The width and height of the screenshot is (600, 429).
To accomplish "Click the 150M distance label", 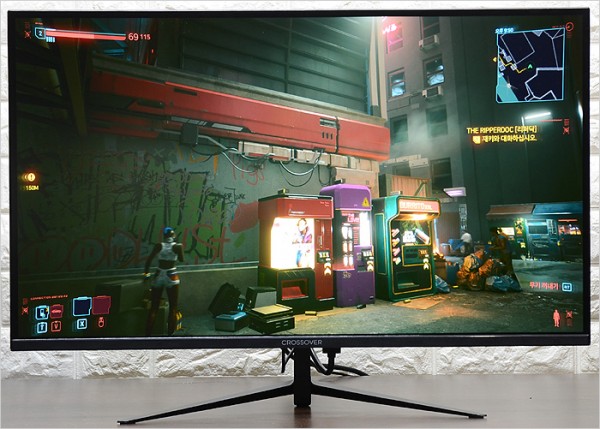I will click(x=31, y=188).
